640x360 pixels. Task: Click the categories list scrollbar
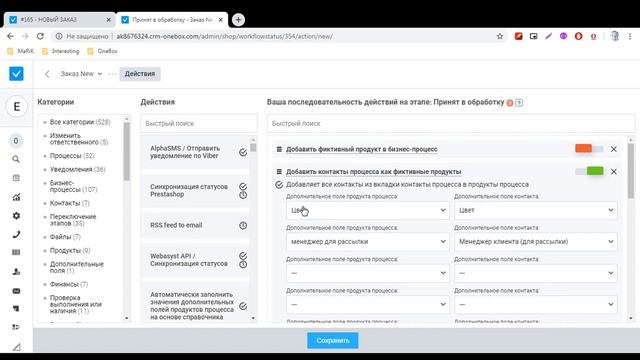click(127, 152)
